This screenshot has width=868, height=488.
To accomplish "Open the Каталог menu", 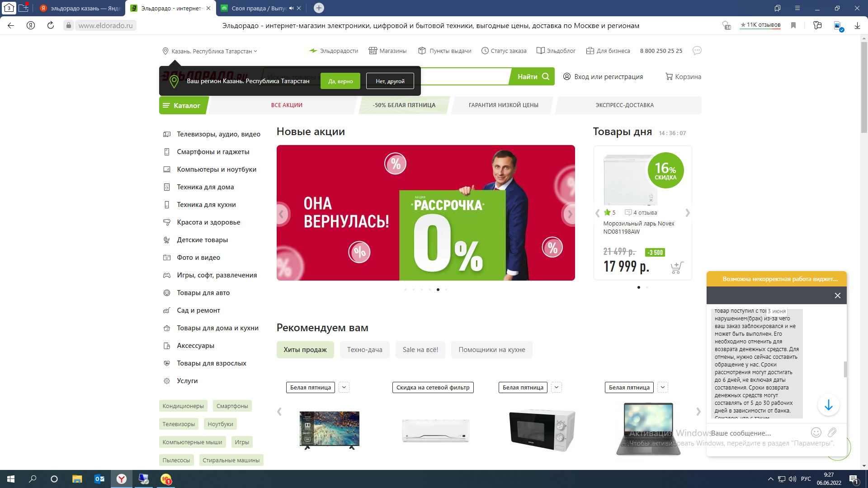I will click(x=182, y=105).
